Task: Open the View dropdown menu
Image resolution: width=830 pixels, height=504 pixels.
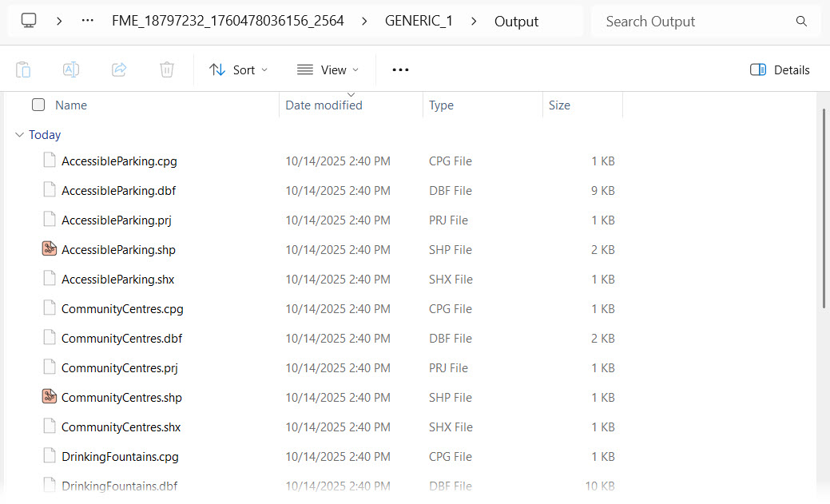Action: pos(328,69)
